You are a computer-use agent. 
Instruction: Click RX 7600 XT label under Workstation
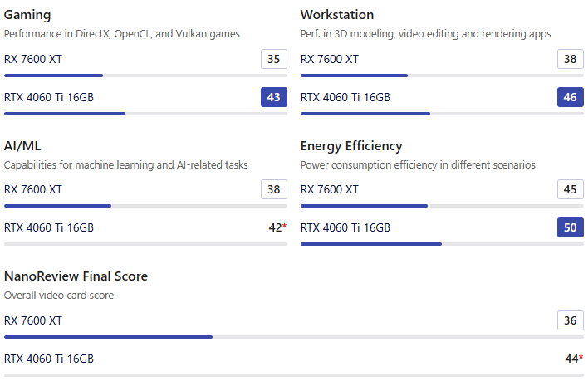pyautogui.click(x=329, y=59)
